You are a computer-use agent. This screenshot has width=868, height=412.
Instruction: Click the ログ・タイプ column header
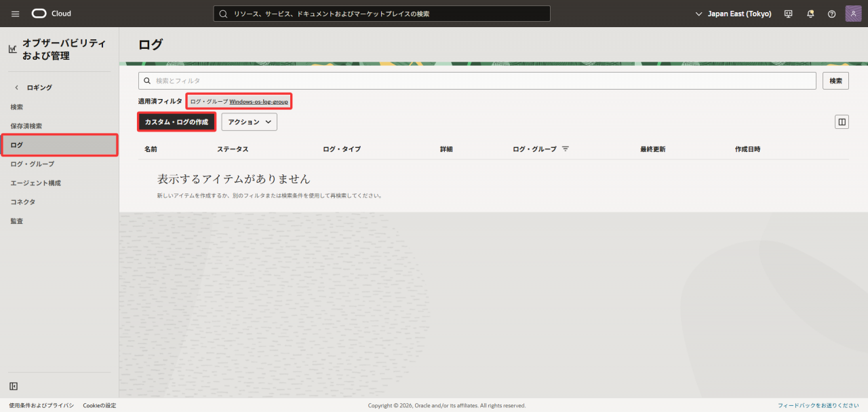[342, 149]
